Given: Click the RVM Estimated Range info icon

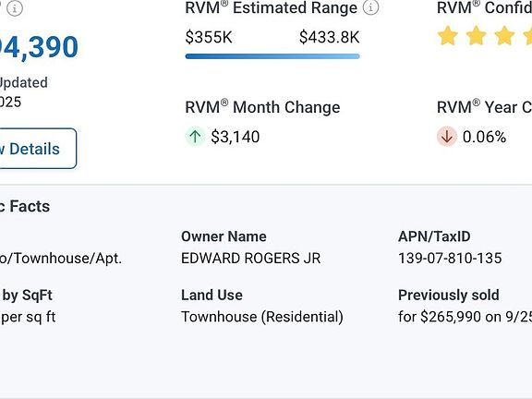Looking at the screenshot, I should point(371,7).
